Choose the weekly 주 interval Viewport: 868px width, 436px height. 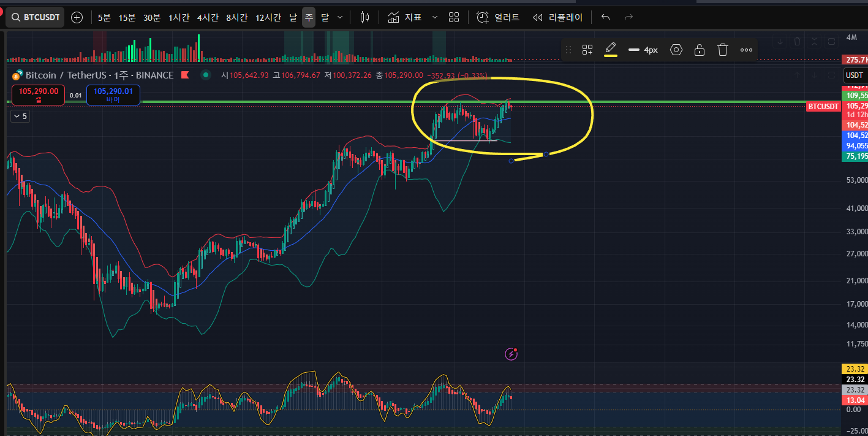pos(309,17)
